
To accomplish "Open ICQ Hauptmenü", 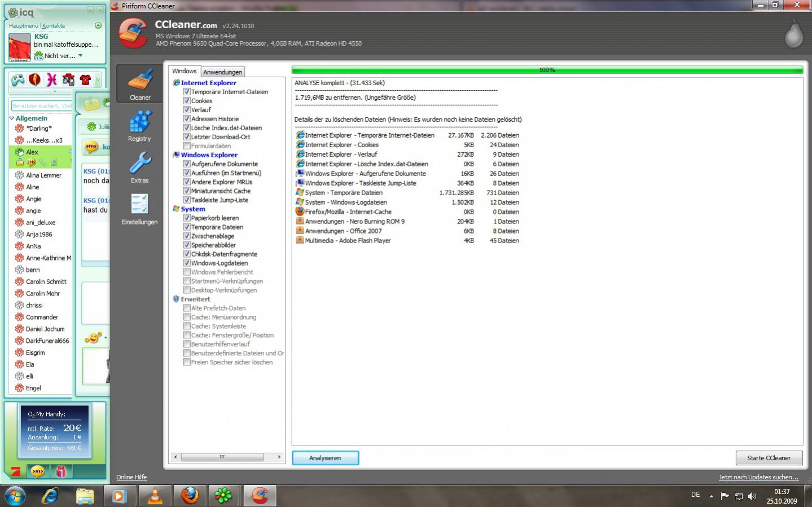I will click(x=23, y=25).
